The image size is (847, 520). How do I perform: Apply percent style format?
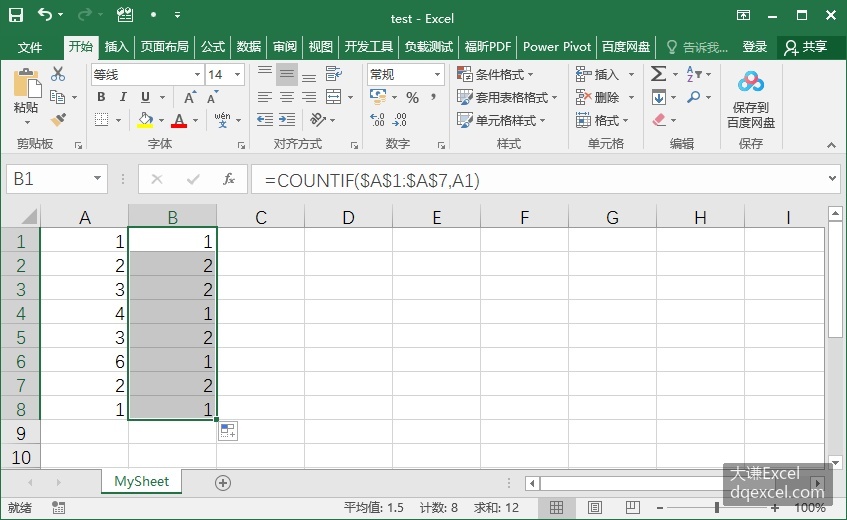[413, 98]
